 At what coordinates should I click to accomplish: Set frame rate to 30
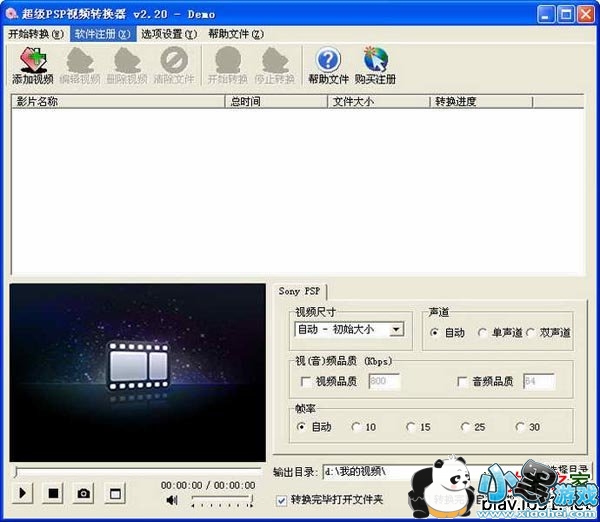(x=520, y=427)
